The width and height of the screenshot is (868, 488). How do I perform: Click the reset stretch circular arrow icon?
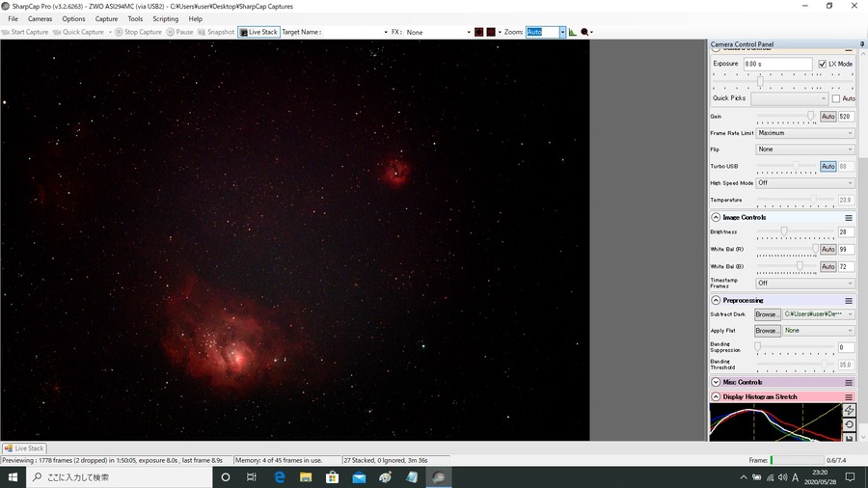(x=849, y=424)
